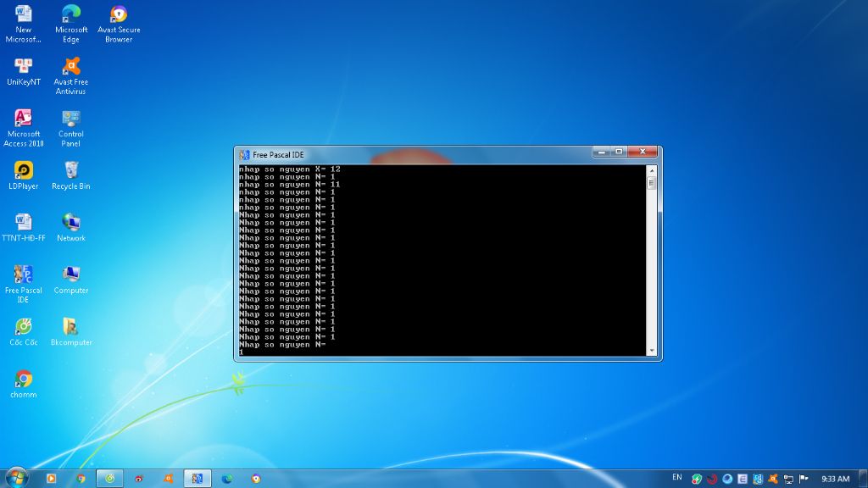Click the Show desktop button

(864, 479)
